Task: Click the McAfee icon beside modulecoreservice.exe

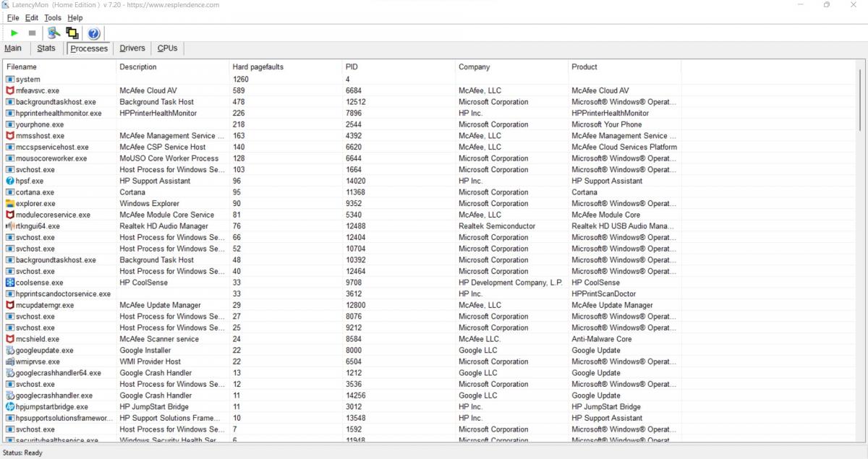Action: [x=10, y=215]
